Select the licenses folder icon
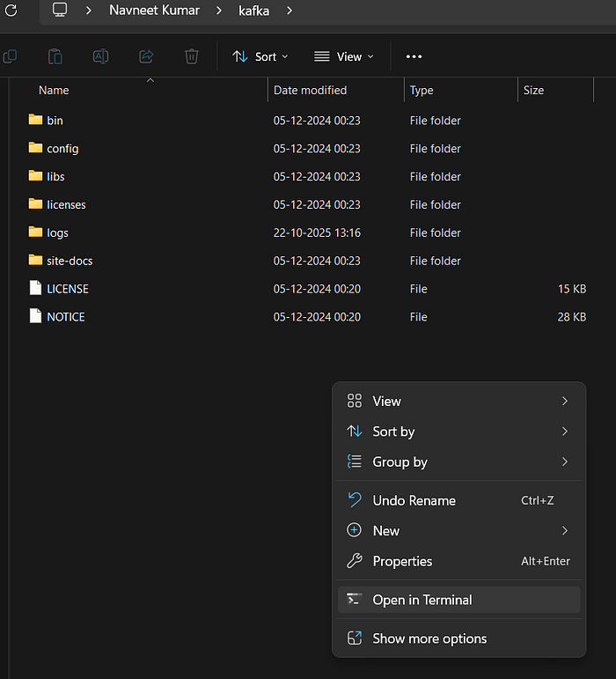The image size is (616, 679). [35, 204]
